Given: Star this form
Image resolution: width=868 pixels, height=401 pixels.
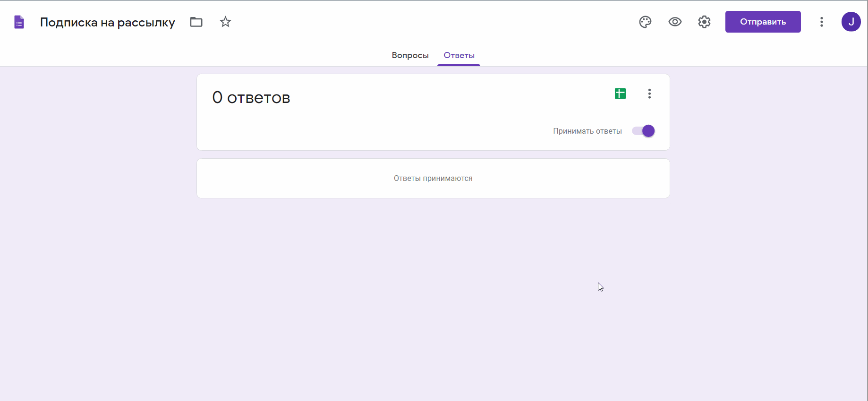Looking at the screenshot, I should [225, 22].
